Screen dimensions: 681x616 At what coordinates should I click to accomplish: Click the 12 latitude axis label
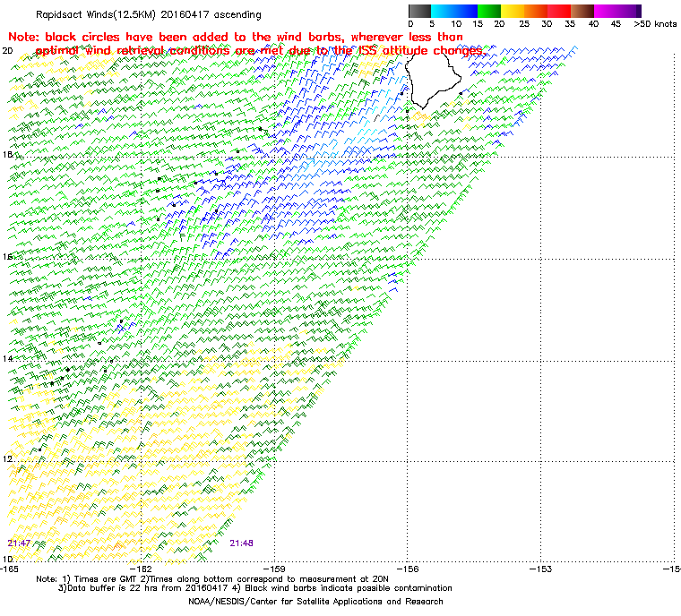coord(7,459)
